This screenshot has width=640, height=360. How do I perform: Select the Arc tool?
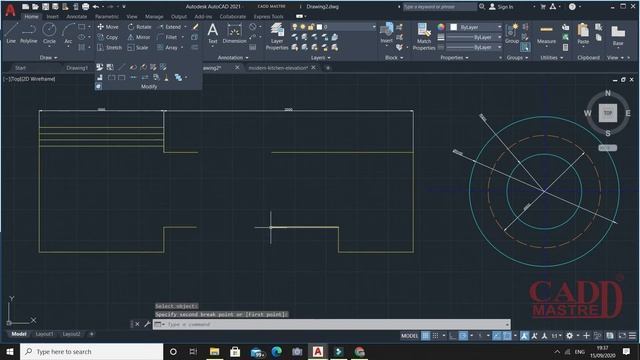tap(68, 33)
